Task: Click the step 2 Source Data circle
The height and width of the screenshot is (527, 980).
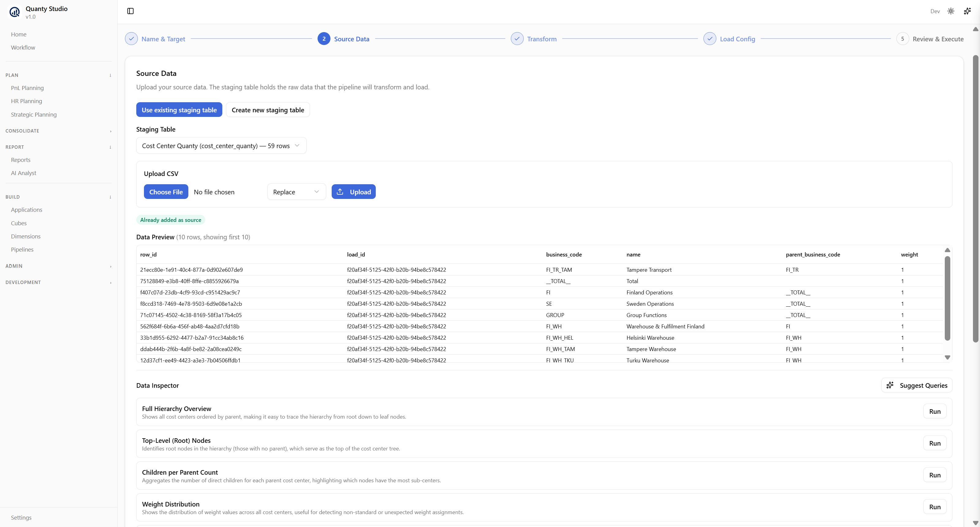Action: click(324, 39)
